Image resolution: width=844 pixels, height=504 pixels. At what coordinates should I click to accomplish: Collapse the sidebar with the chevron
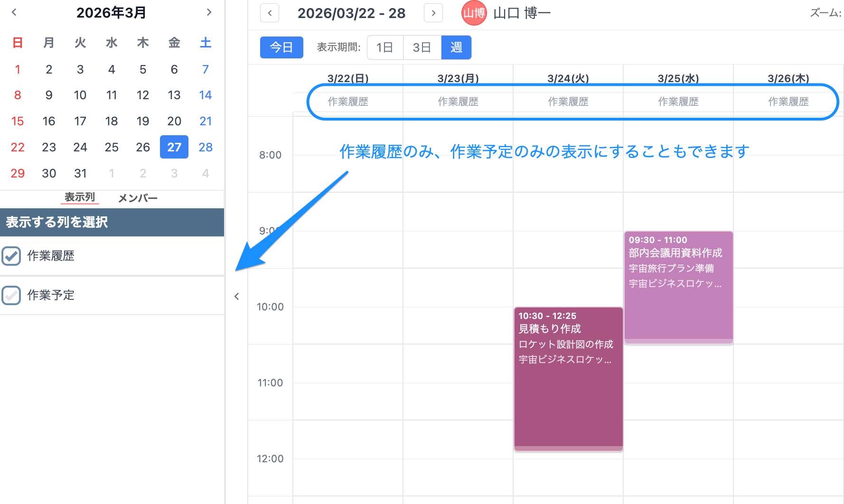236,296
